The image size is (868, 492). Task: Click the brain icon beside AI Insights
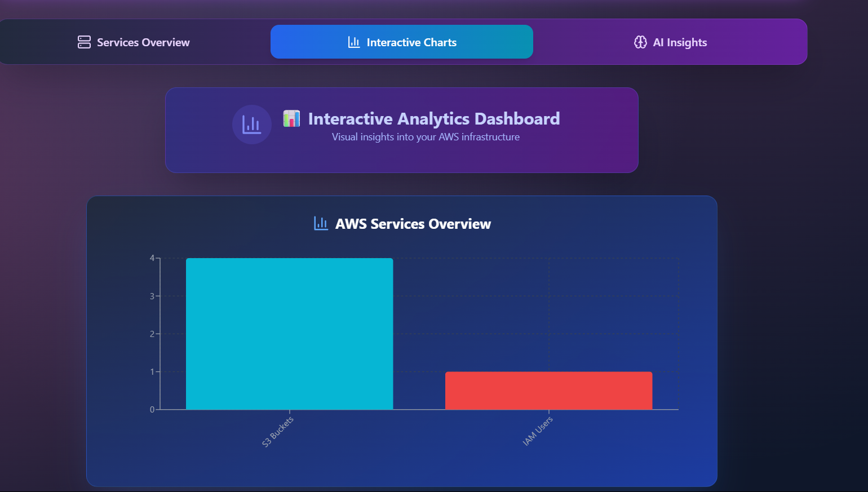pyautogui.click(x=640, y=42)
